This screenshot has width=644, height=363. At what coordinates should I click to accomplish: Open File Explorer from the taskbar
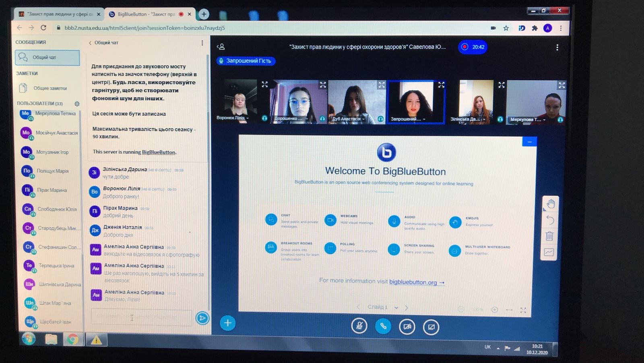point(51,340)
